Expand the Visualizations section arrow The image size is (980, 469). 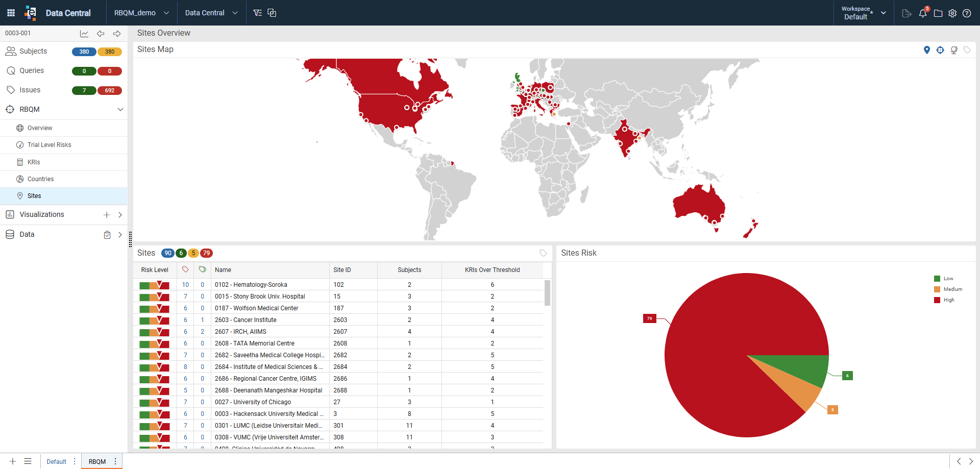pyautogui.click(x=120, y=215)
